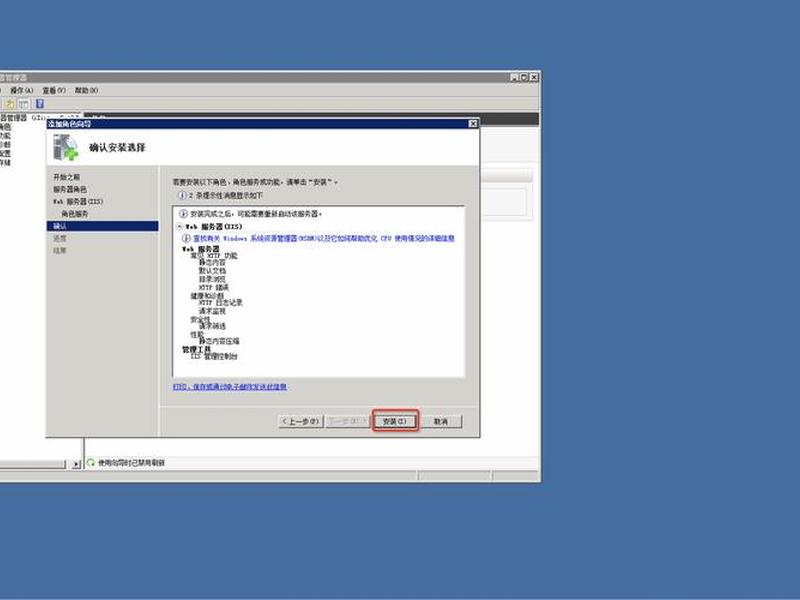Select the 服务器角色 wizard step

(70, 189)
